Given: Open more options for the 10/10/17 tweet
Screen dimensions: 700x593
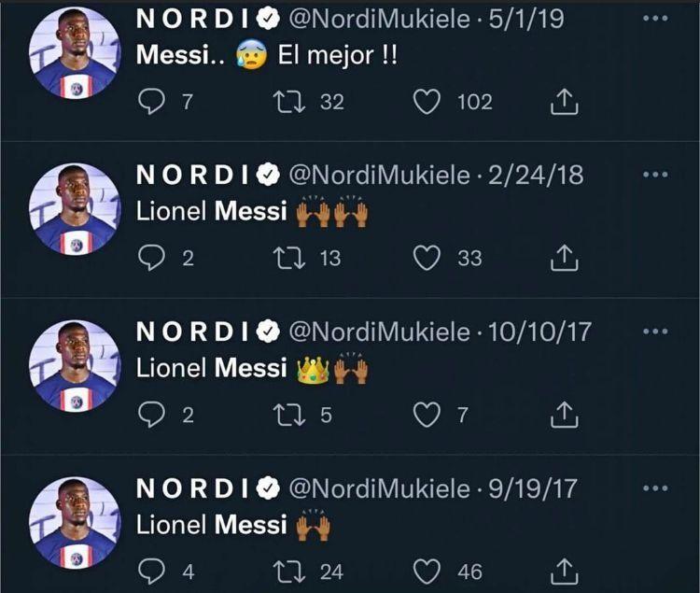Looking at the screenshot, I should [x=656, y=331].
